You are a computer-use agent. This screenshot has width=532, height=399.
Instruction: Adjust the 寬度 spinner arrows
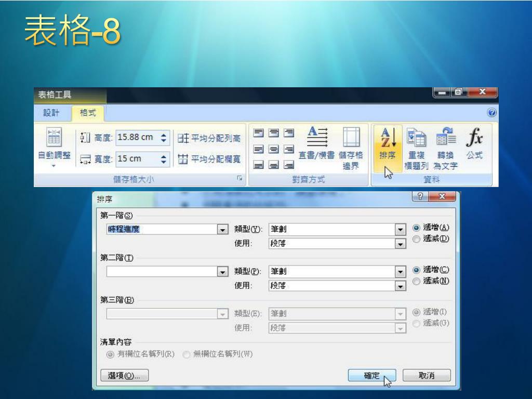[164, 159]
